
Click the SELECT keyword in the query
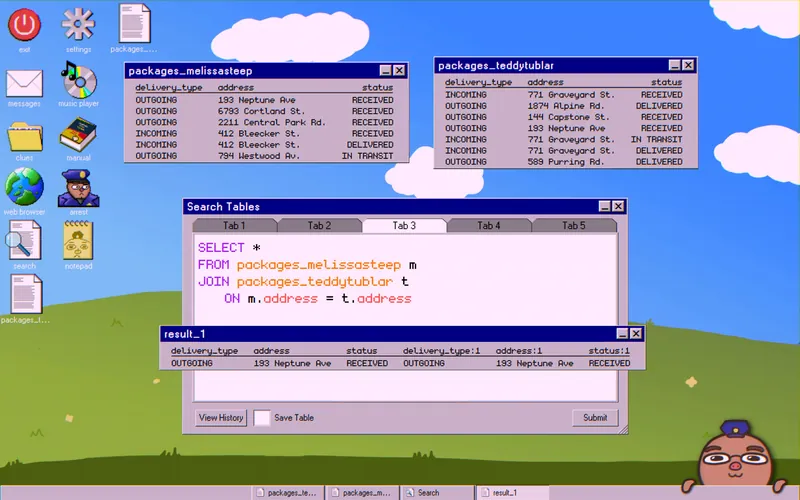point(221,248)
